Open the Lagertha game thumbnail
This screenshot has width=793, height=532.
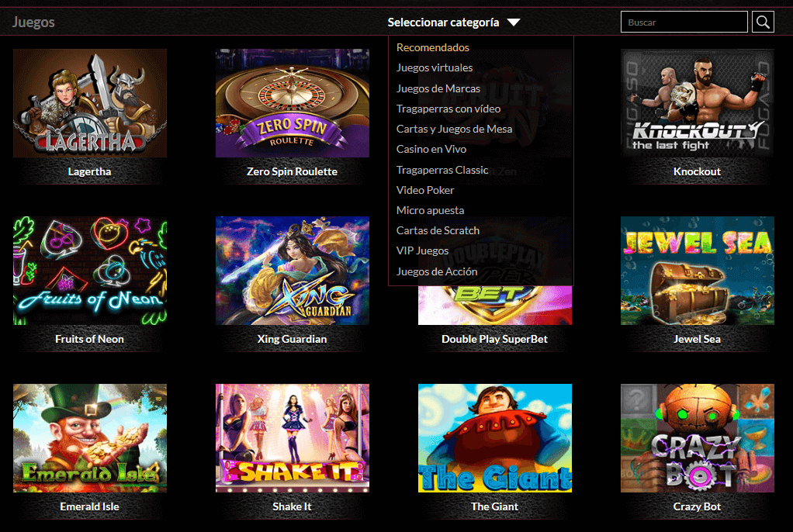click(x=89, y=102)
